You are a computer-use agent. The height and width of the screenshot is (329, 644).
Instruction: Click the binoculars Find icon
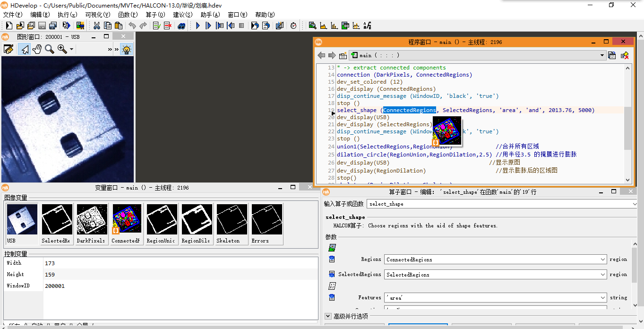(181, 26)
